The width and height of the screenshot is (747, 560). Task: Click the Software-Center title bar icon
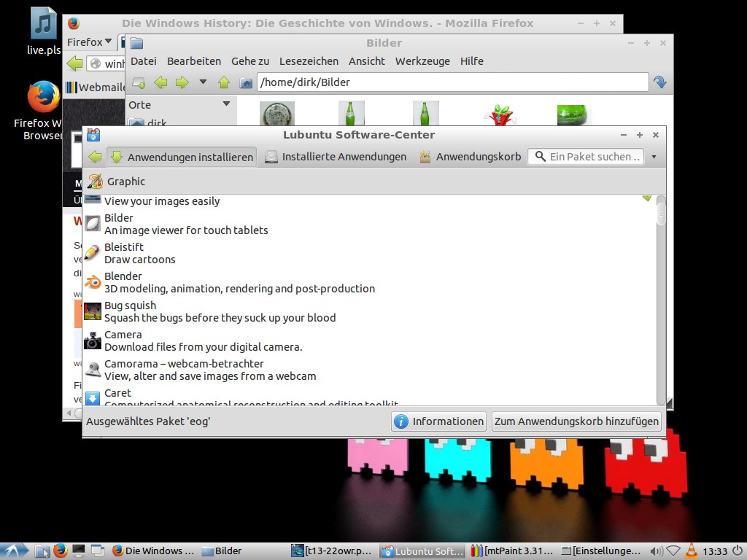[x=93, y=135]
